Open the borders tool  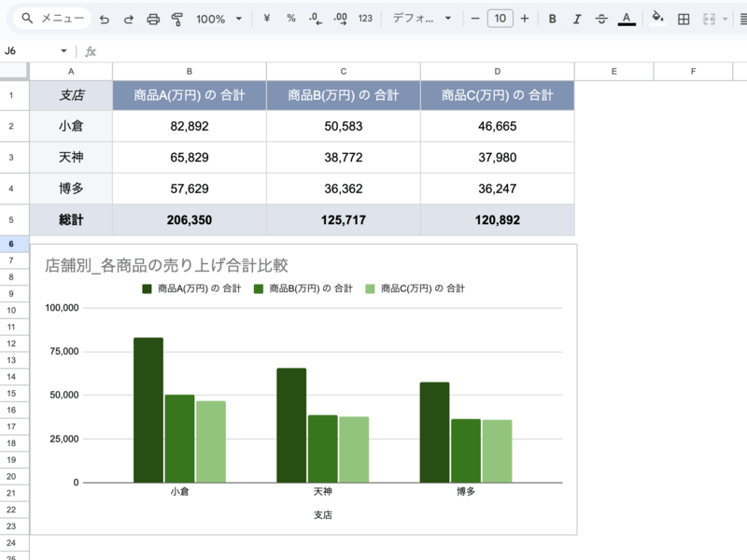tap(684, 19)
